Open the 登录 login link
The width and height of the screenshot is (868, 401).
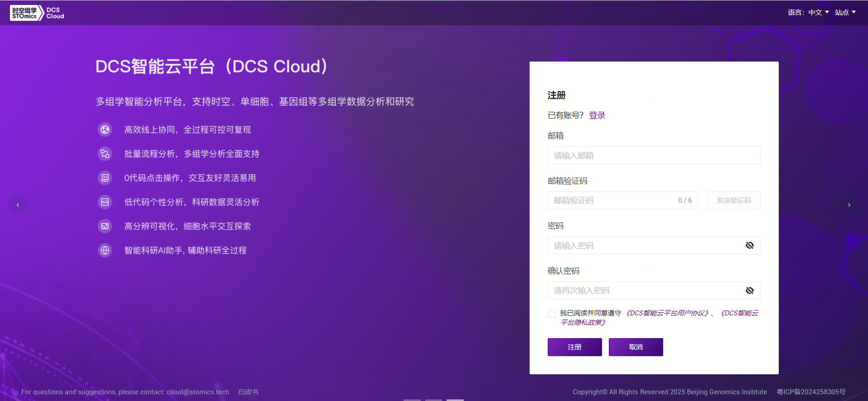tap(597, 115)
